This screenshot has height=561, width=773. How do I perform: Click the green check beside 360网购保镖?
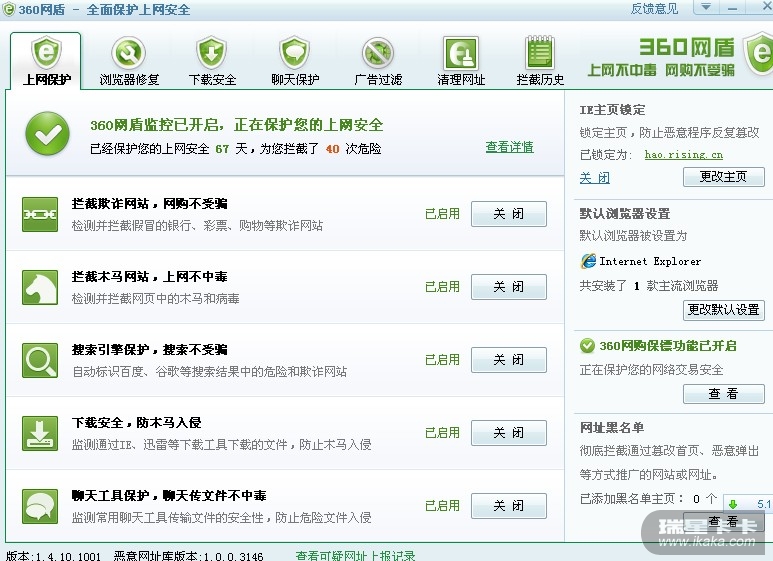tap(587, 346)
